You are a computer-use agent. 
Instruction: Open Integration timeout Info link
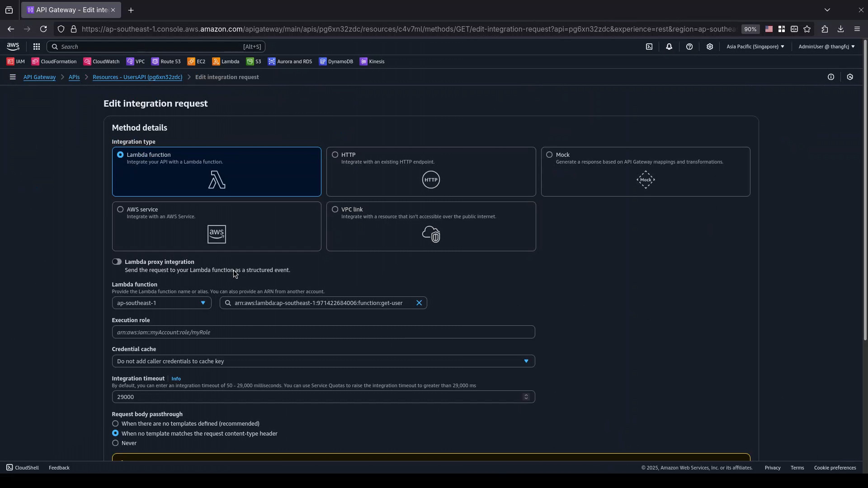pos(176,379)
